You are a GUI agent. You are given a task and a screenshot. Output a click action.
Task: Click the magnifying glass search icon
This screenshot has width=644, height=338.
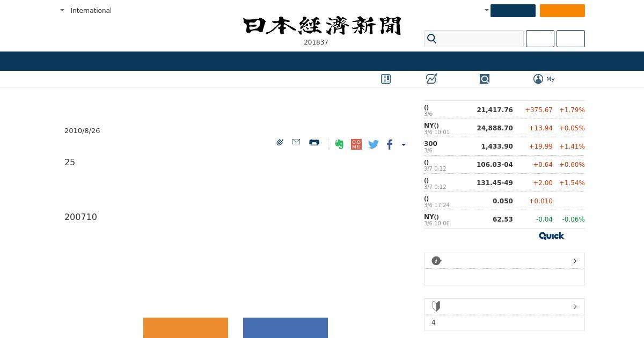click(432, 39)
